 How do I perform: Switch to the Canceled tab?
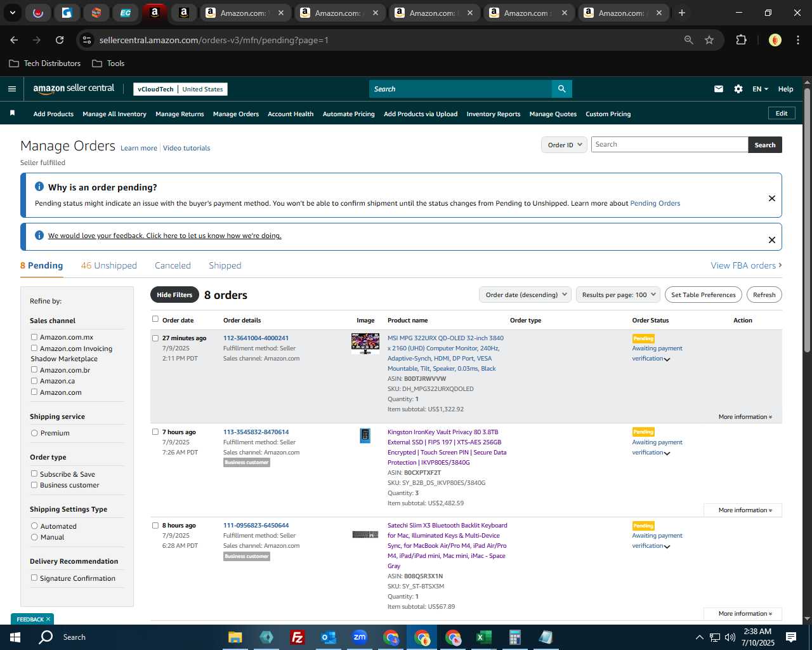tap(173, 265)
